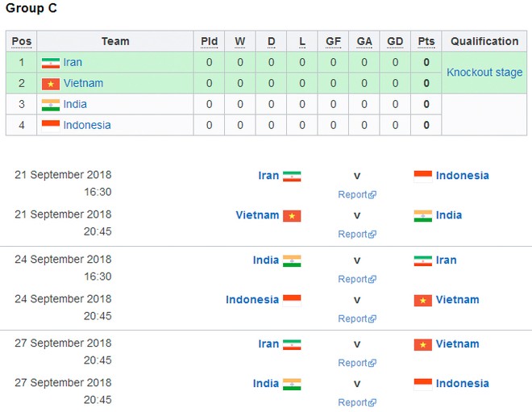The width and height of the screenshot is (532, 412).
Task: Click the India flag in the standings table
Action: point(51,105)
